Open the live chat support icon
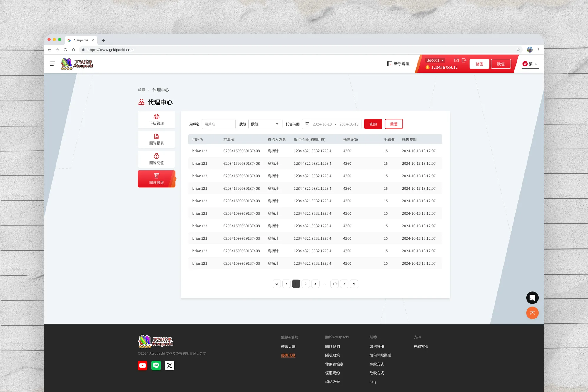 (x=532, y=298)
